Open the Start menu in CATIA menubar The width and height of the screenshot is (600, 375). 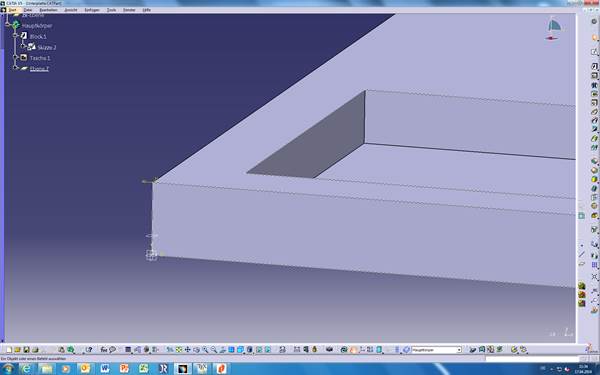click(x=12, y=10)
